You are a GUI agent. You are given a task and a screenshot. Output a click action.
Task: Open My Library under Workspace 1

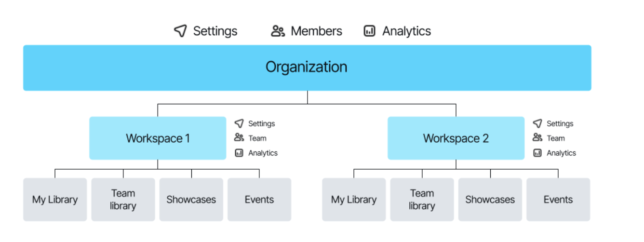[x=55, y=200]
